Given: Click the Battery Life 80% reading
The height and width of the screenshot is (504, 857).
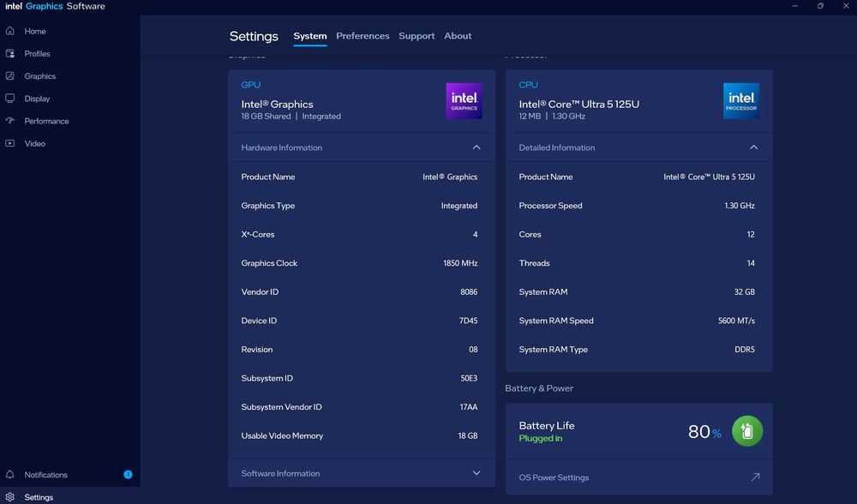Looking at the screenshot, I should (704, 432).
